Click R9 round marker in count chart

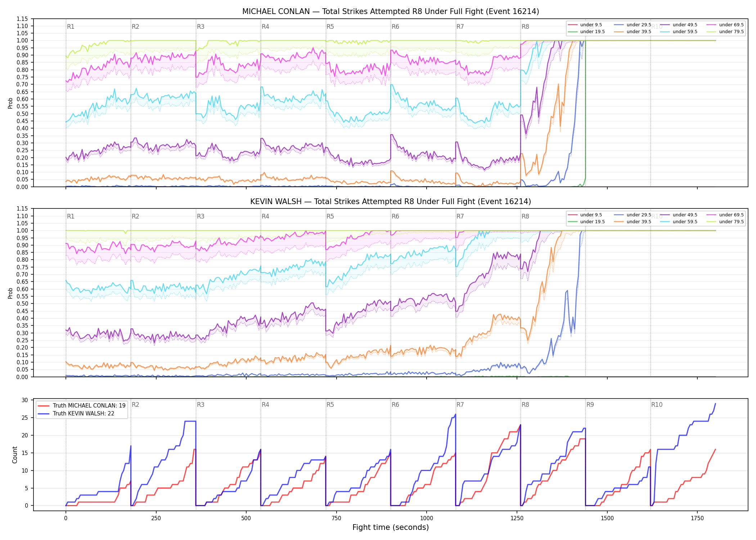pos(590,405)
